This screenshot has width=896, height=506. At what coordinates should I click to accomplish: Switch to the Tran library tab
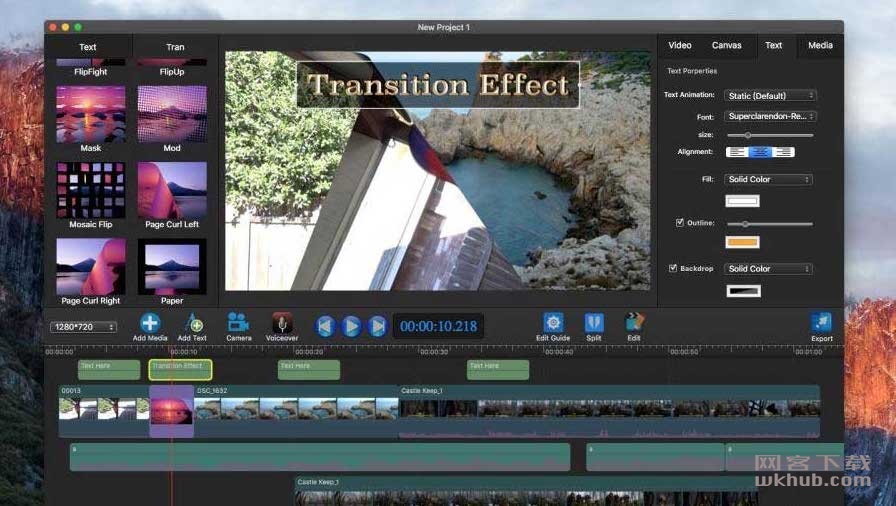[175, 47]
